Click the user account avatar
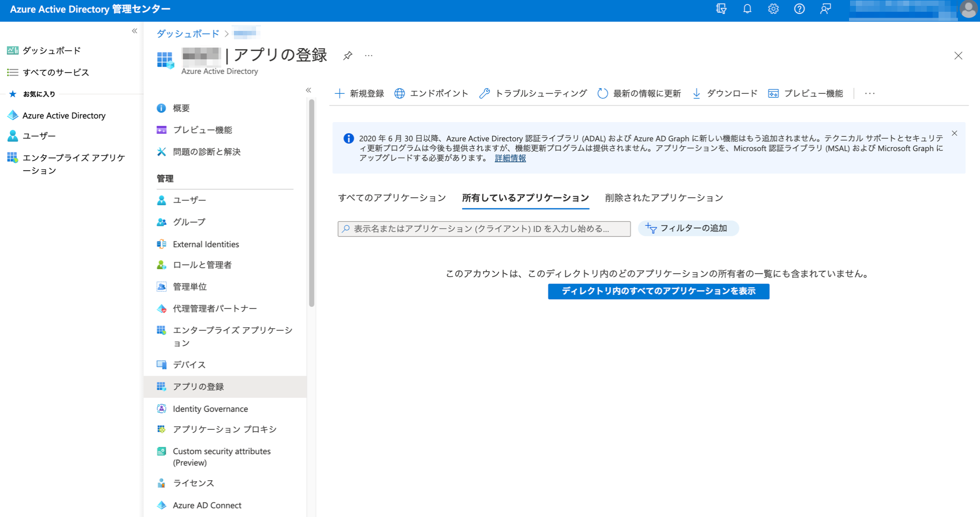The height and width of the screenshot is (517, 980). tap(968, 9)
